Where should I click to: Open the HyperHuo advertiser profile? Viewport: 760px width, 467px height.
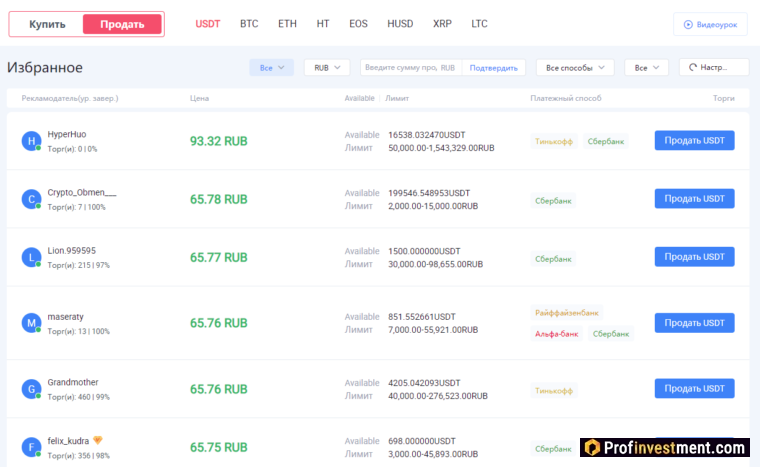click(x=67, y=134)
